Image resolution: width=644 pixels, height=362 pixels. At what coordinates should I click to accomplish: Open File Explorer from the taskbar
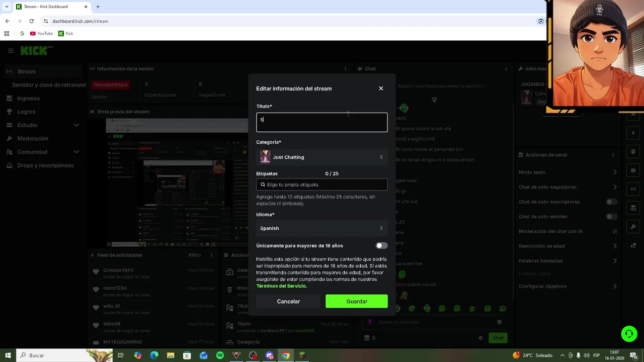(x=171, y=355)
